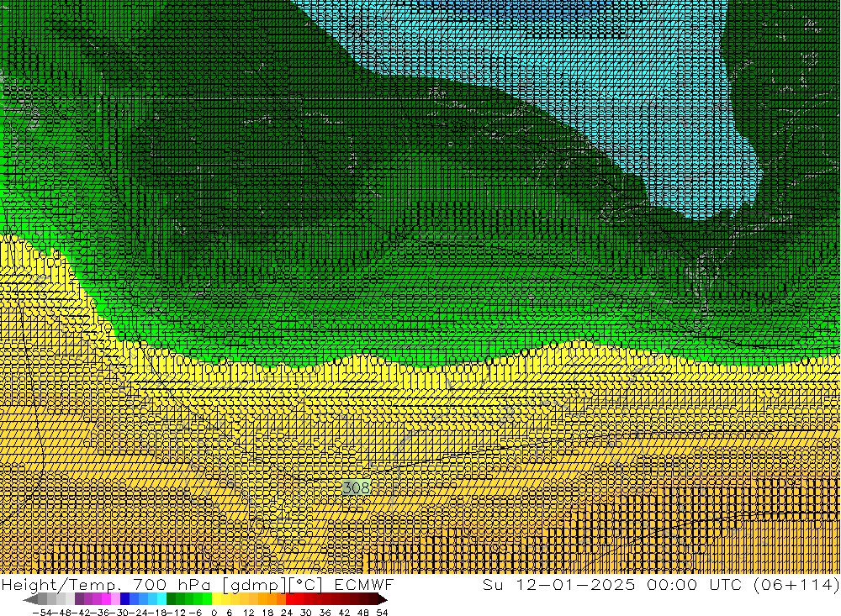Click the '[gdmp]' unit in title
This screenshot has width=841, height=616.
[254, 585]
